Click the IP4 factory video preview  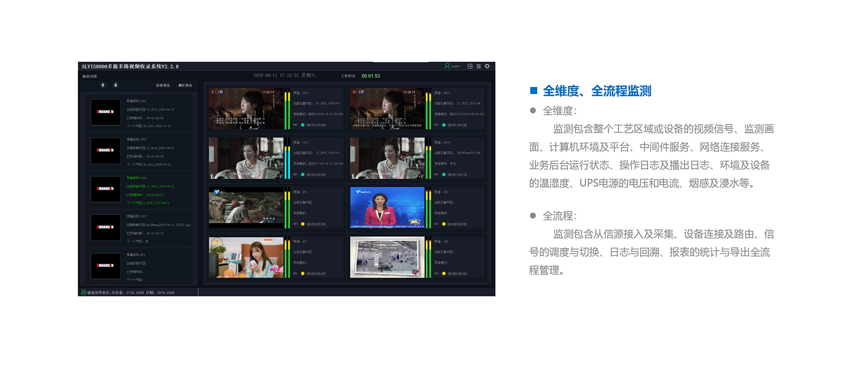(387, 257)
